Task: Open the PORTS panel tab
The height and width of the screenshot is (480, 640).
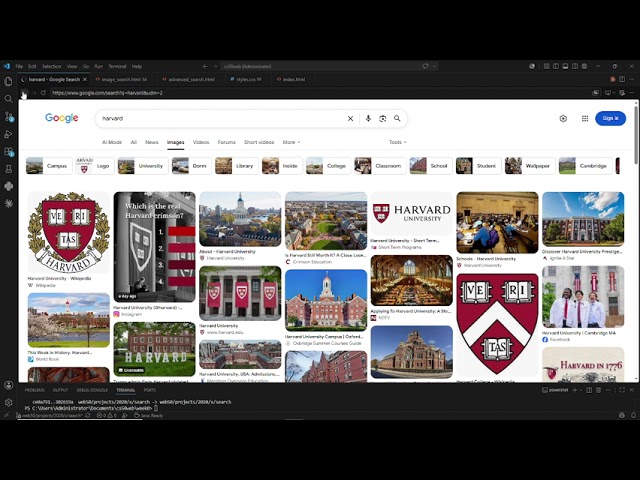Action: coord(149,390)
